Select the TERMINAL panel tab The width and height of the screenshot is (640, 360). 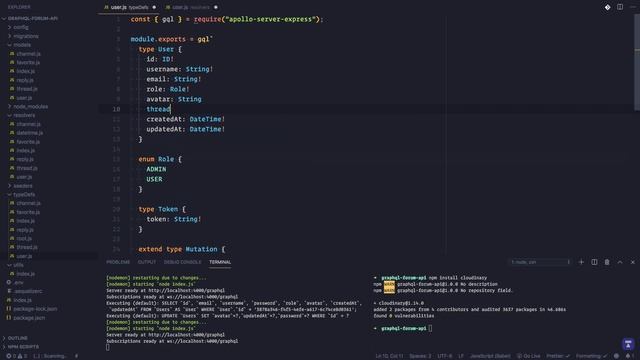(x=220, y=262)
